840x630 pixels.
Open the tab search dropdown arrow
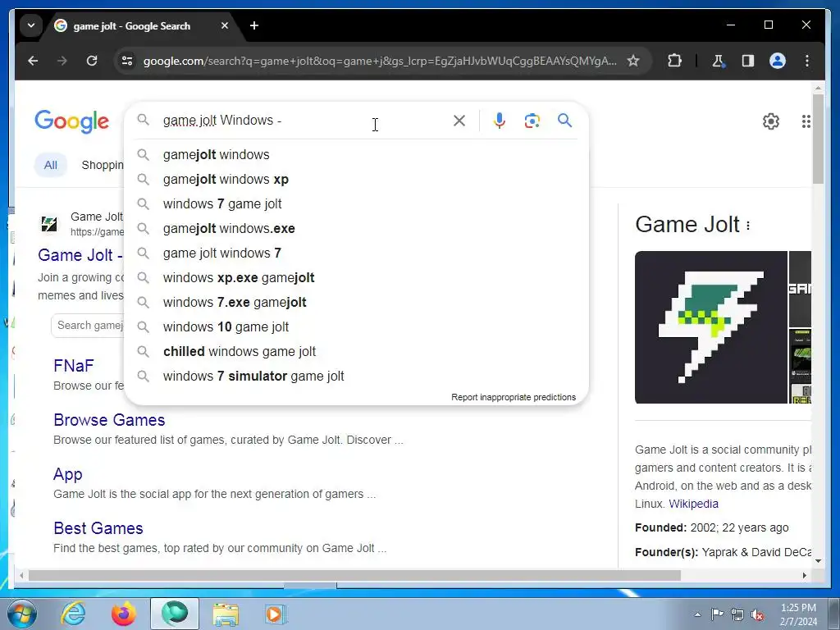coord(31,25)
